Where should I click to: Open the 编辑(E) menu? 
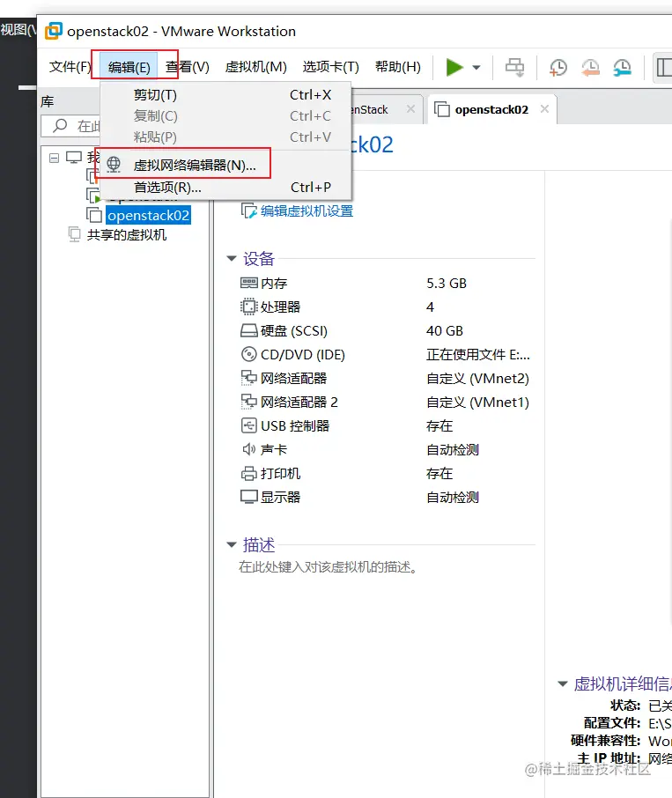coord(129,67)
